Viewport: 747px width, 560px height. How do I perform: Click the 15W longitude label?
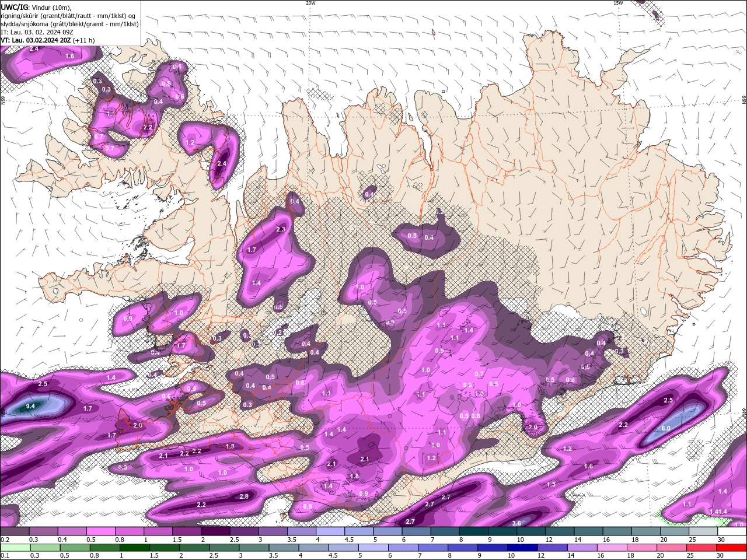(x=618, y=3)
